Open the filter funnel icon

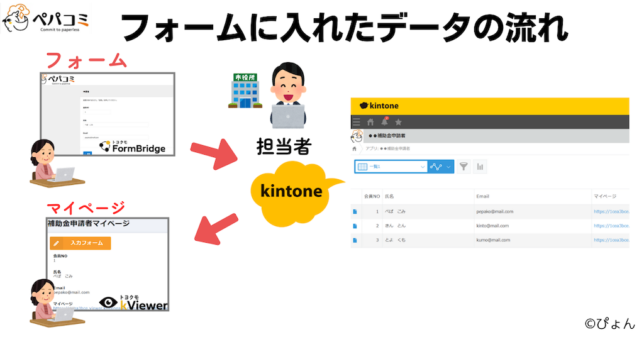tap(464, 167)
